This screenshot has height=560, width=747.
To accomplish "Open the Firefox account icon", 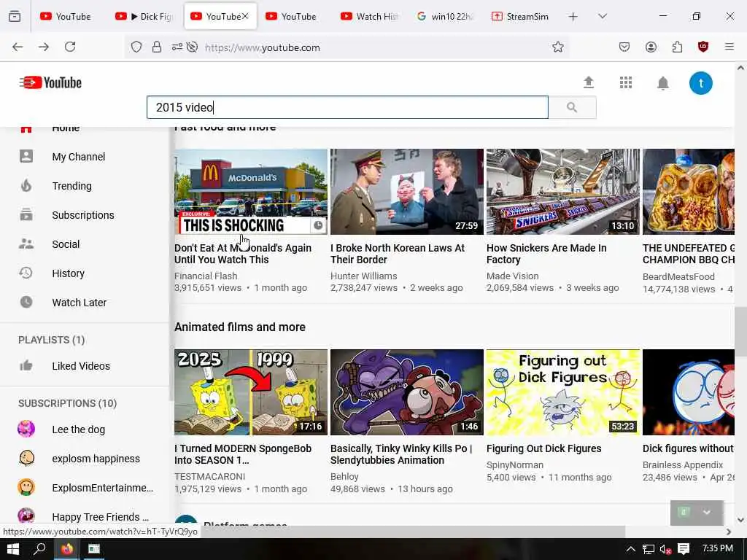I will pos(651,47).
